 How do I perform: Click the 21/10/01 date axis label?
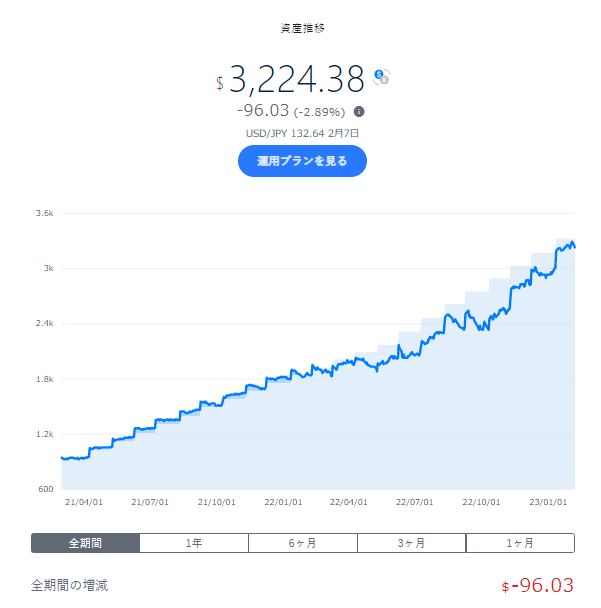tap(216, 502)
